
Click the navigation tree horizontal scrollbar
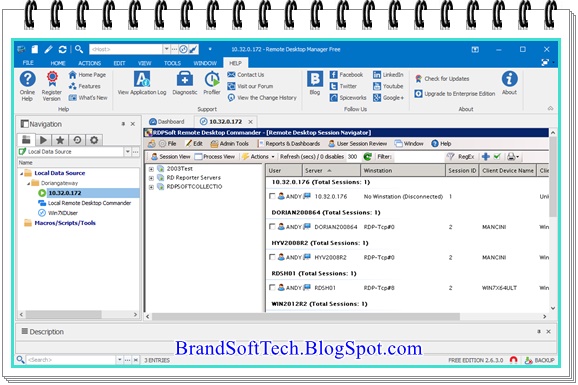pos(63,315)
